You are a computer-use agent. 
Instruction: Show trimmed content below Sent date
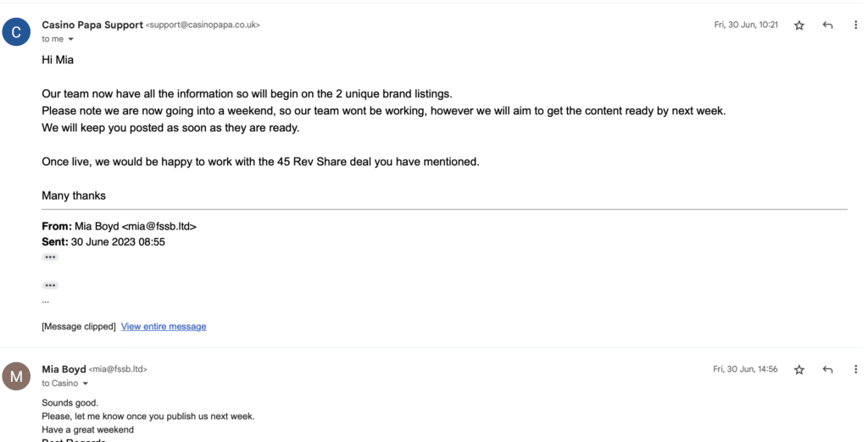tap(50, 257)
